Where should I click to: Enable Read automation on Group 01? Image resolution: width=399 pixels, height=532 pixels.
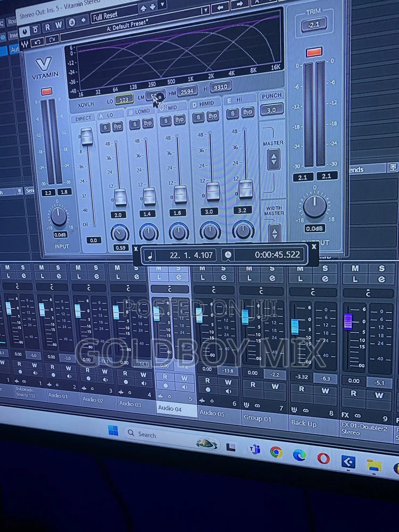pos(253,385)
